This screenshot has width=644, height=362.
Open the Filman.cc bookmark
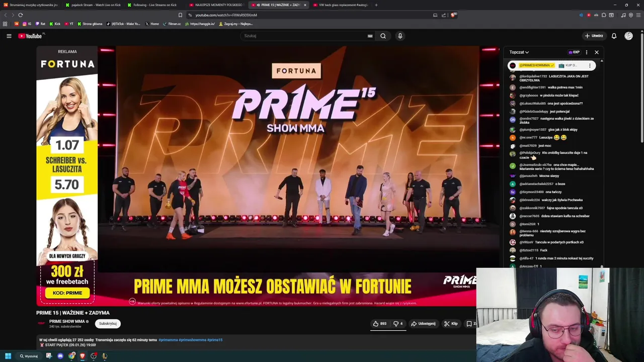pos(172,24)
